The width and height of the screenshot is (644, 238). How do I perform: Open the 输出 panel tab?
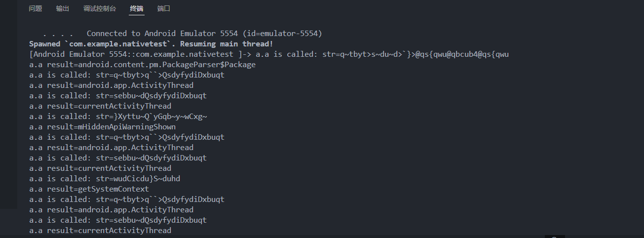(63, 9)
